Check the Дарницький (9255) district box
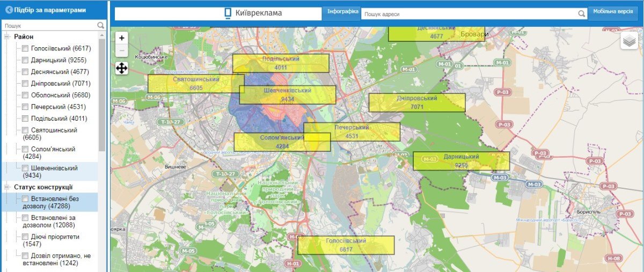This screenshot has height=272, width=644. (25, 61)
